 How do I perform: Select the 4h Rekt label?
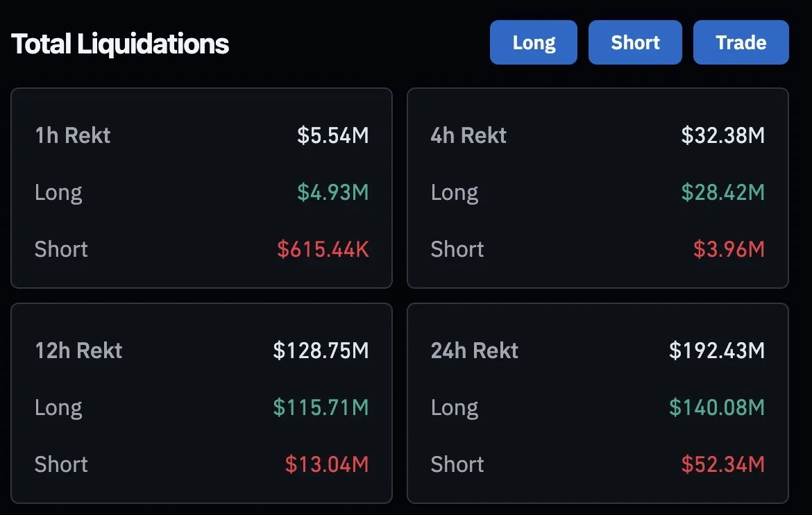tap(468, 135)
